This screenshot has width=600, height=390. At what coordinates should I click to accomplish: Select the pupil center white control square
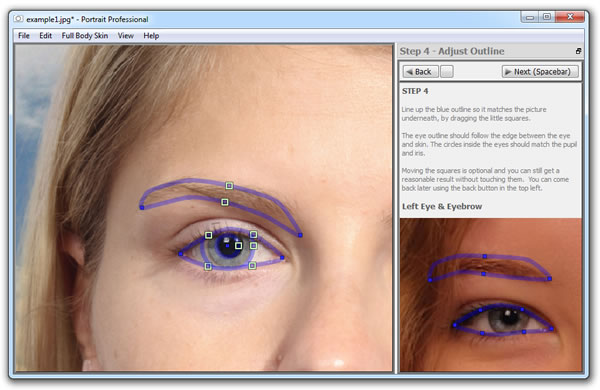(x=238, y=245)
